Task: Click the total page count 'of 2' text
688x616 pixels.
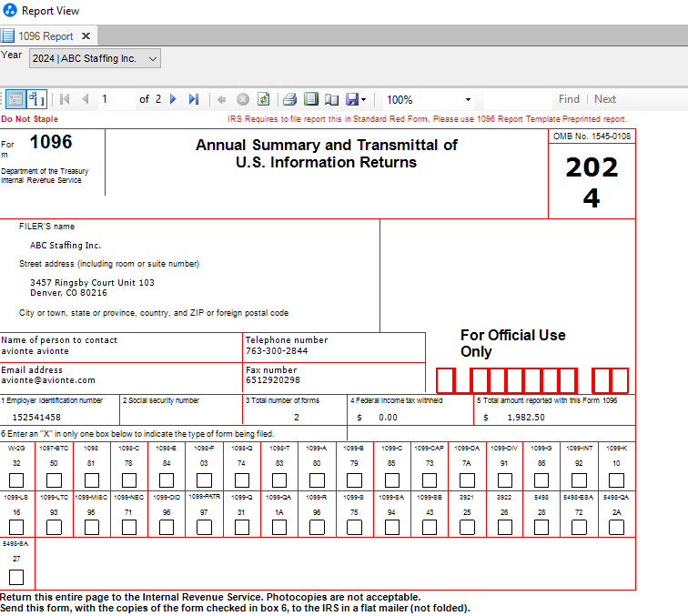Action: [x=150, y=99]
